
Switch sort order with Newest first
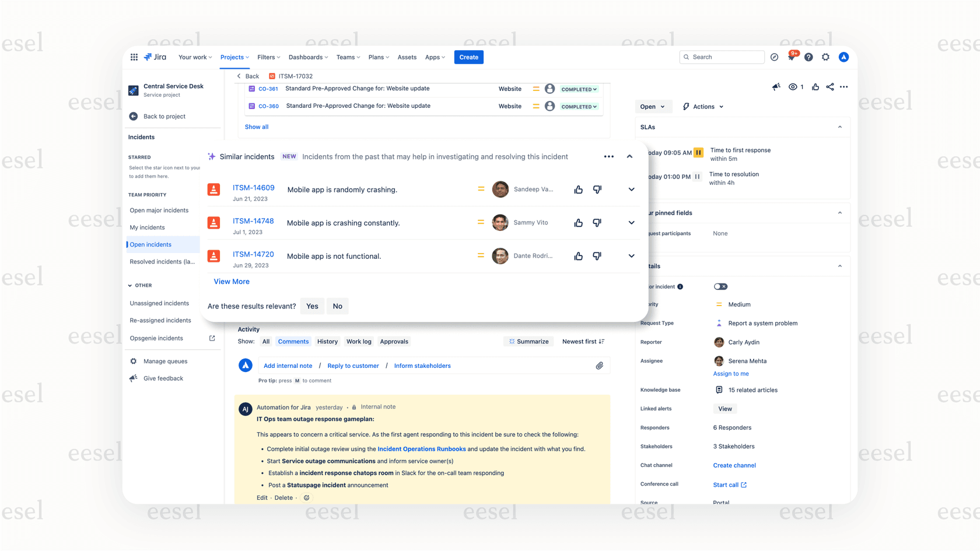pos(583,342)
